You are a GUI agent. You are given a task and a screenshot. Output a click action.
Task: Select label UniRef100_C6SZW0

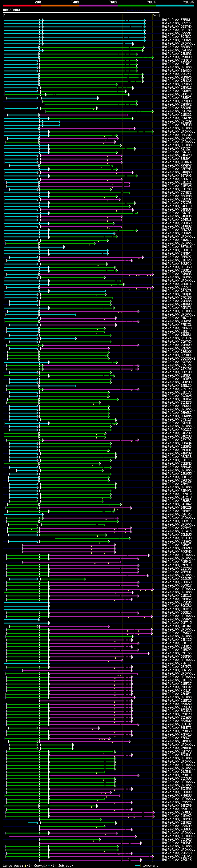[177, 135]
